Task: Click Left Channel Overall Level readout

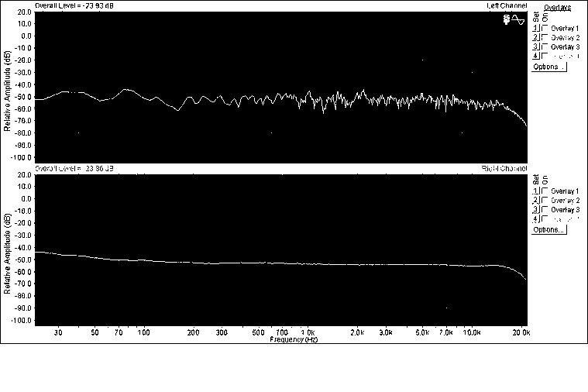Action: coord(74,5)
